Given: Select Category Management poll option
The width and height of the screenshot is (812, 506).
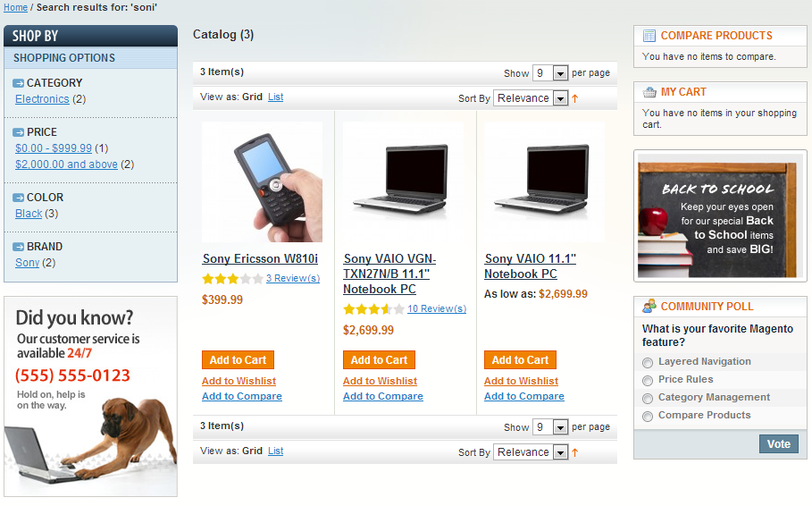Looking at the screenshot, I should point(648,399).
